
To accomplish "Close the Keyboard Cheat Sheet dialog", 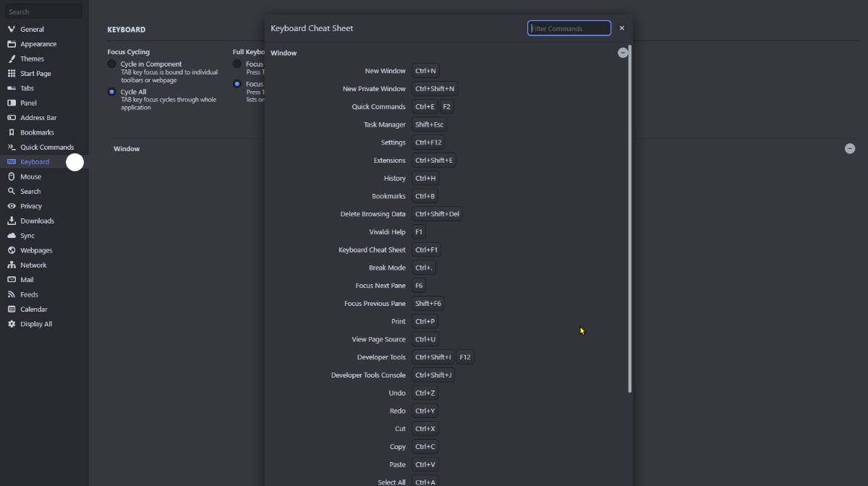I will point(621,28).
